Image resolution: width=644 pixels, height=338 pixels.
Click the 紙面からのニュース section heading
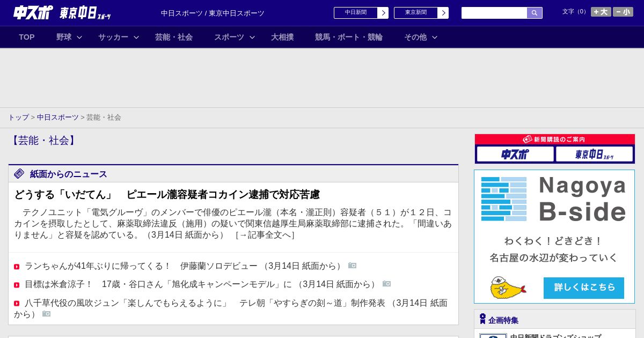coord(68,174)
